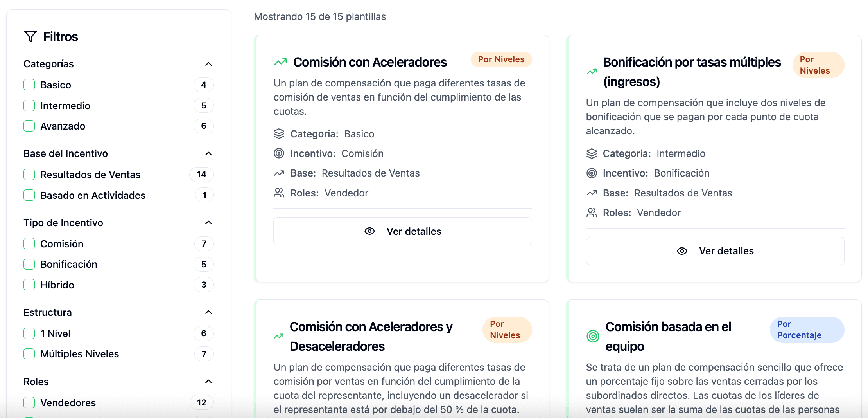868x418 pixels.
Task: Check the 1 Nivel structure filter
Action: [x=29, y=333]
